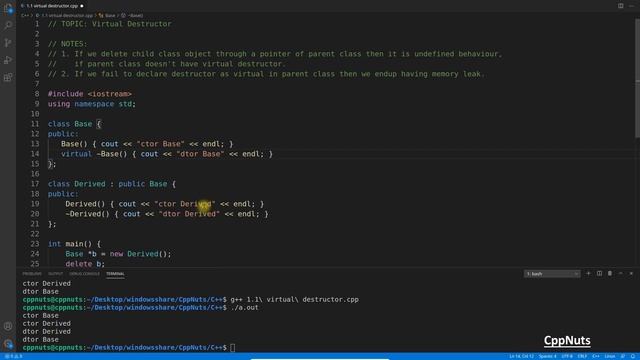Open the Search view in activity bar
The image size is (640, 360).
point(8,25)
